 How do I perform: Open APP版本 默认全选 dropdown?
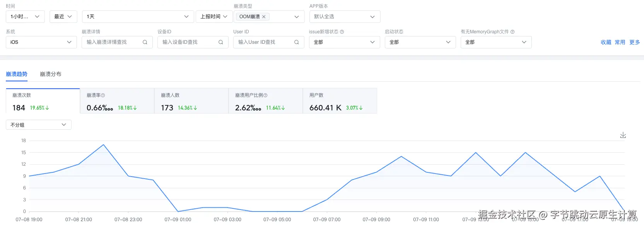click(x=345, y=17)
